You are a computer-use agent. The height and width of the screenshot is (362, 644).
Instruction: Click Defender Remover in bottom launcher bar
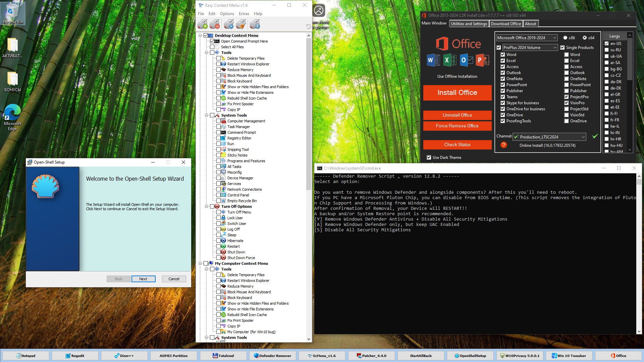(x=272, y=356)
